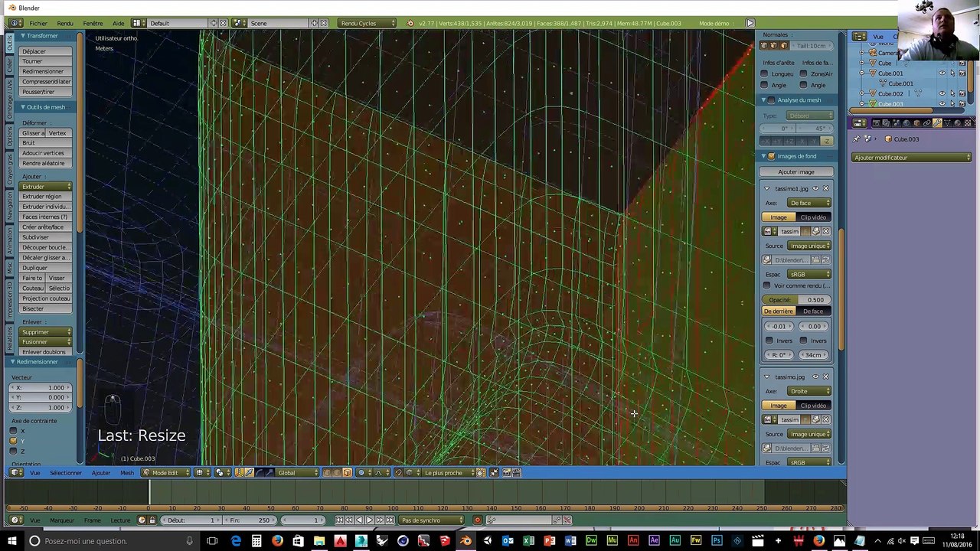Open Photoshop from the Windows taskbar
The image size is (980, 551).
716,541
